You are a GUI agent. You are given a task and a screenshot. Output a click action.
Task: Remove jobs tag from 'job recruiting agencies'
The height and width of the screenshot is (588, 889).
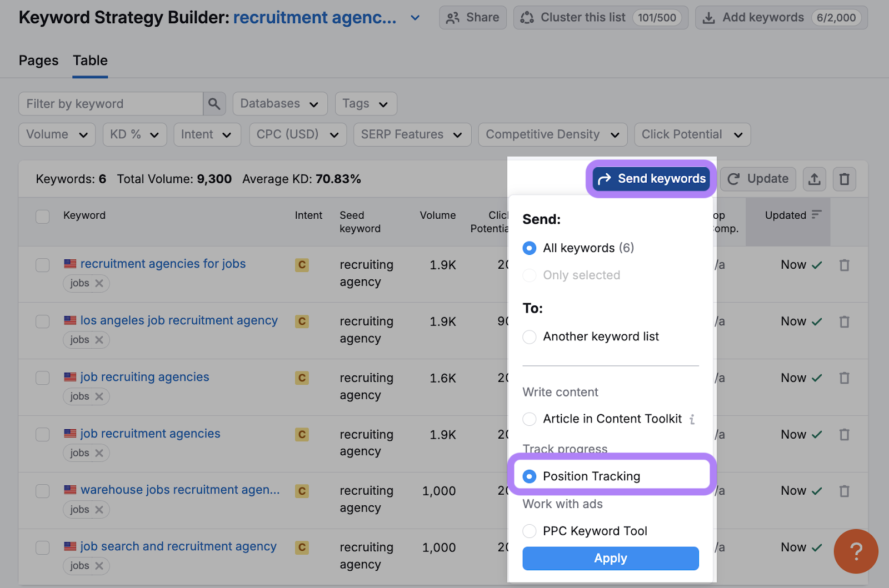pos(99,396)
